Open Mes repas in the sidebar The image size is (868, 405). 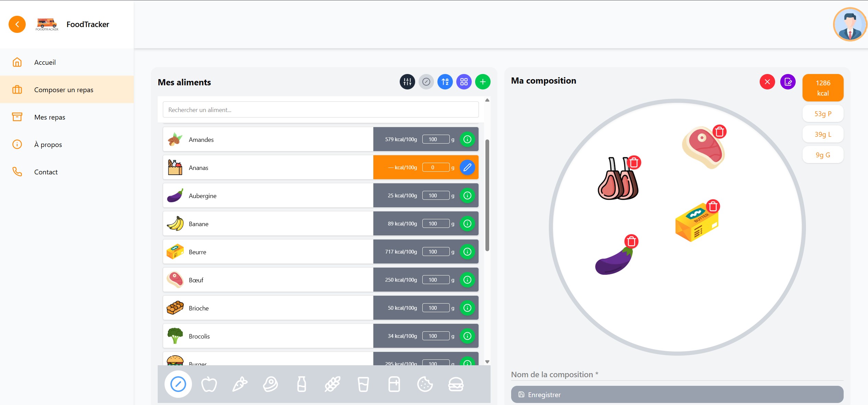pyautogui.click(x=50, y=117)
